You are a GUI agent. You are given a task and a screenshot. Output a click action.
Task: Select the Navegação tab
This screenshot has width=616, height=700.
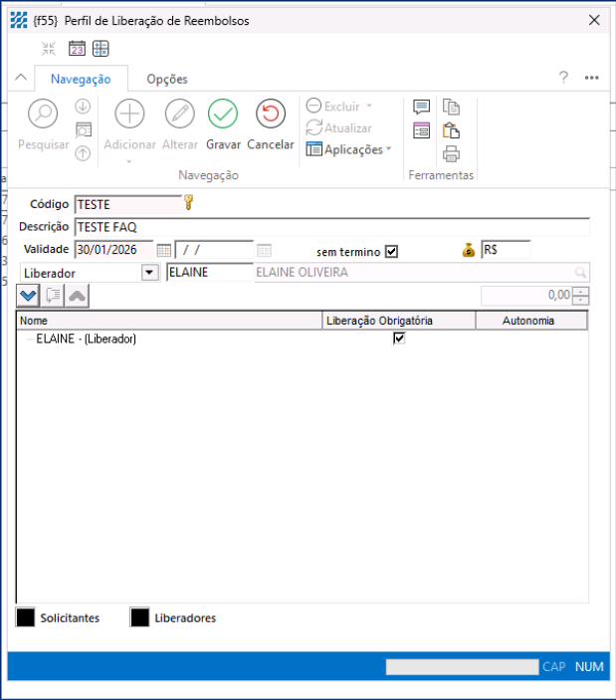(x=81, y=79)
